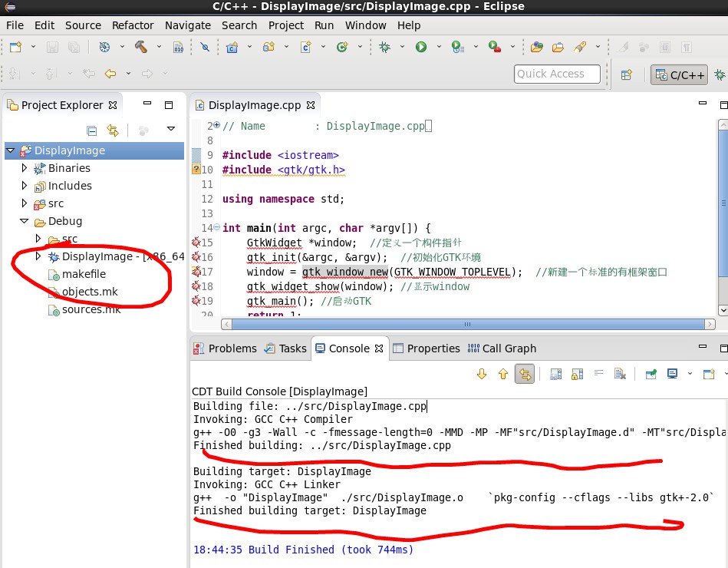The width and height of the screenshot is (728, 568).
Task: Toggle Link with Editor in Project Explorer
Action: tap(113, 130)
